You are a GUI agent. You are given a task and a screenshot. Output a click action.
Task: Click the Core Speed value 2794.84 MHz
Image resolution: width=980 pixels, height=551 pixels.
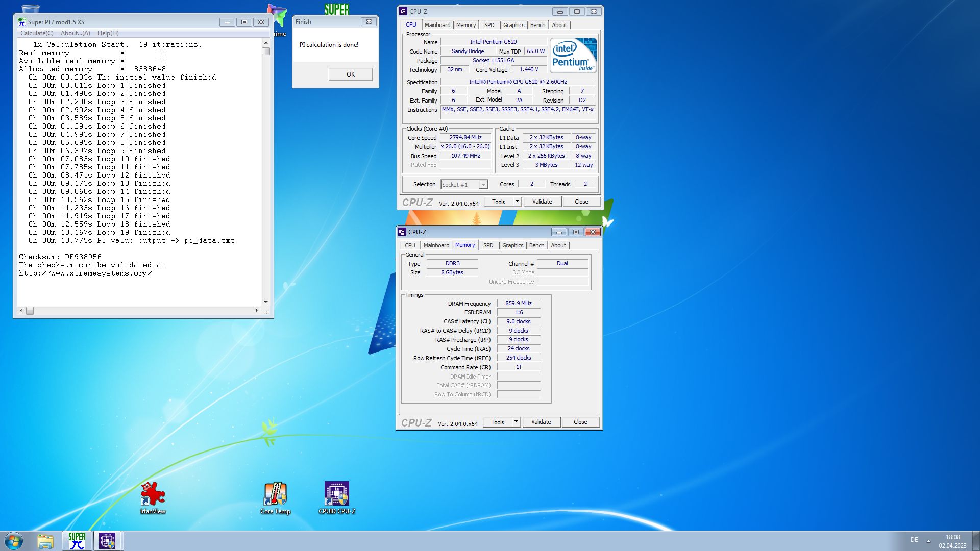(x=465, y=138)
